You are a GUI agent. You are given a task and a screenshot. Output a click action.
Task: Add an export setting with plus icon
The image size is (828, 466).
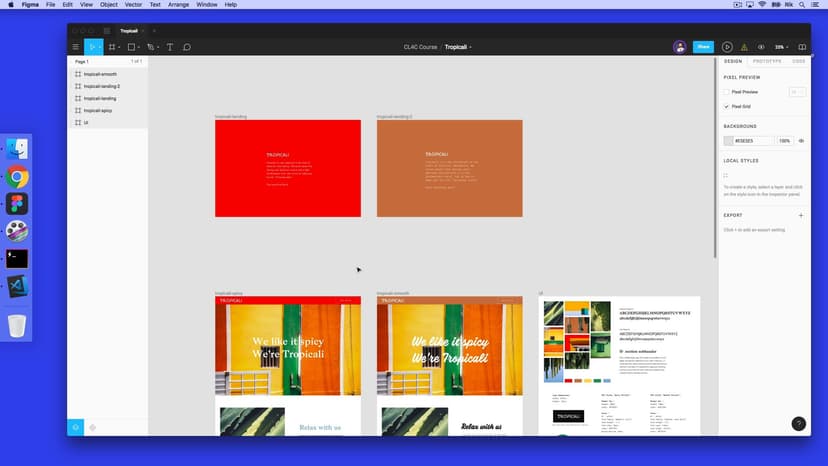pos(800,215)
